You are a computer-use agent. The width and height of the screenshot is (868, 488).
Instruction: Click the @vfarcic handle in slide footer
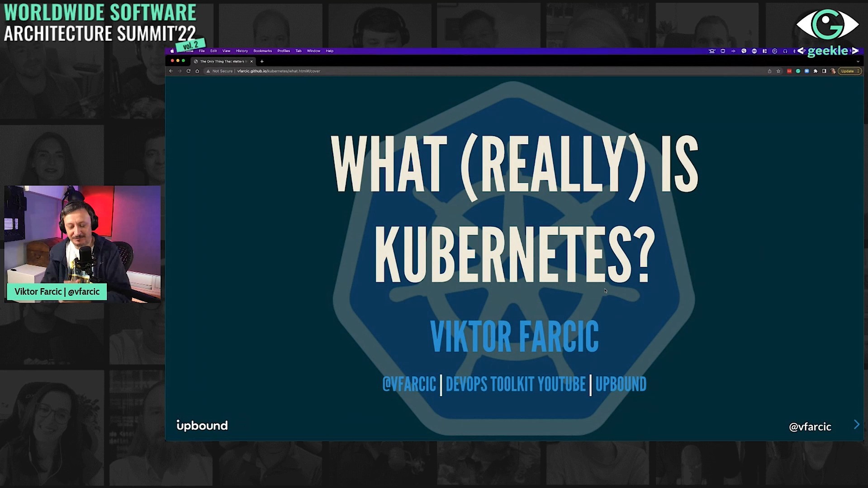tap(810, 426)
